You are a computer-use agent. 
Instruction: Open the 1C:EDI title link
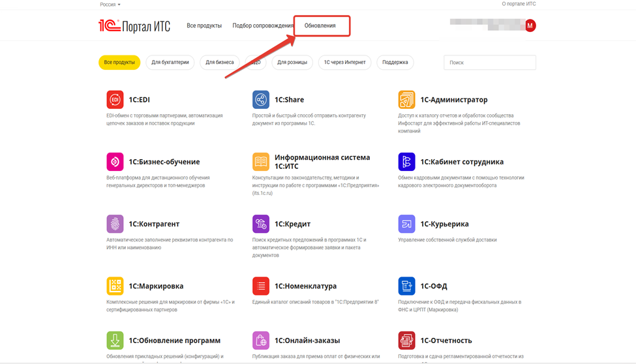pyautogui.click(x=139, y=100)
